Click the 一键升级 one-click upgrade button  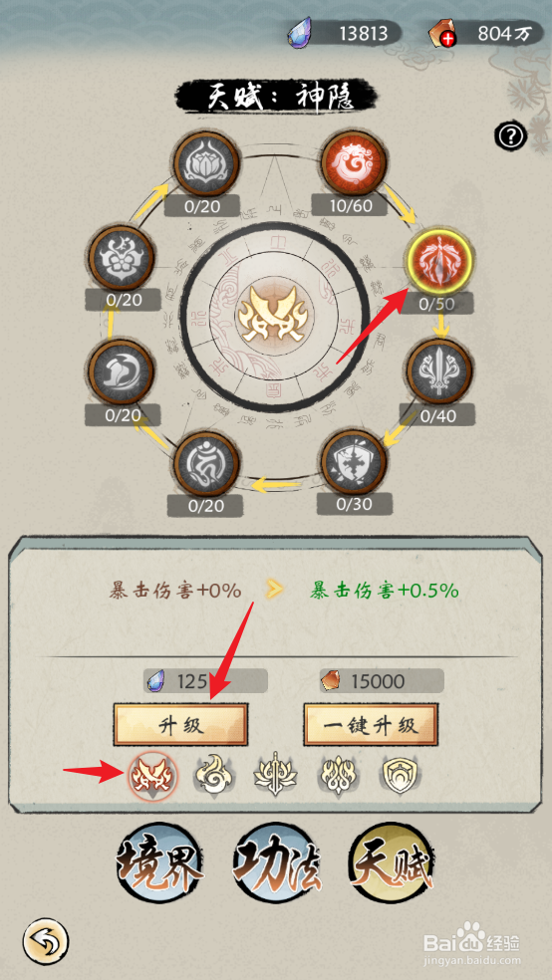372,724
